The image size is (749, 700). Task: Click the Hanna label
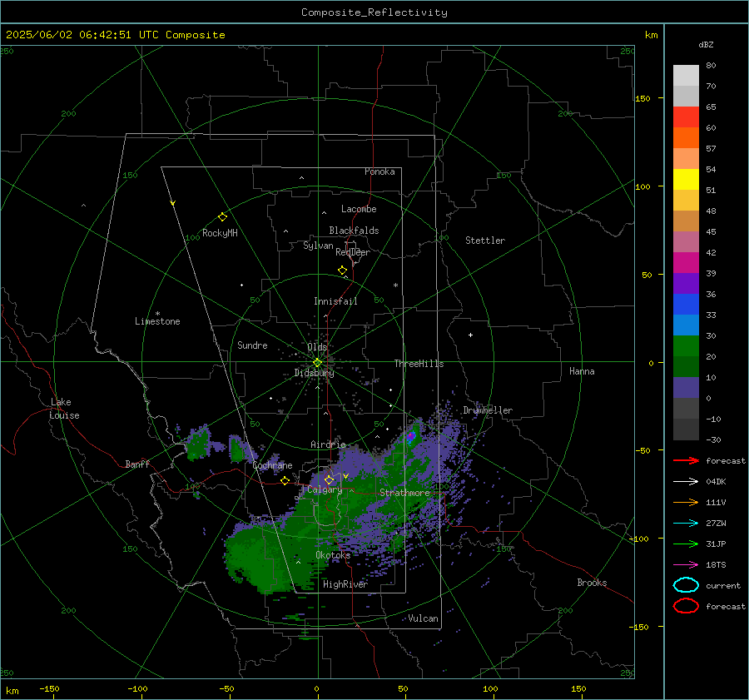click(582, 371)
